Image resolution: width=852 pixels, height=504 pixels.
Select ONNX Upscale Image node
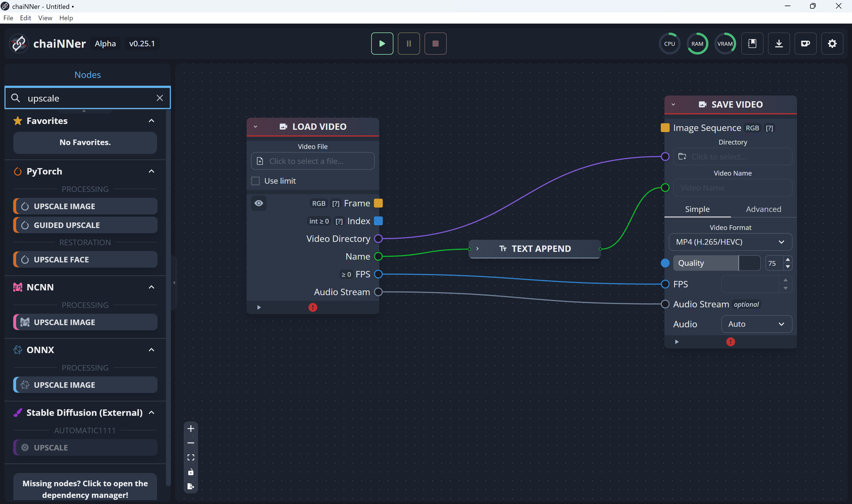[85, 385]
